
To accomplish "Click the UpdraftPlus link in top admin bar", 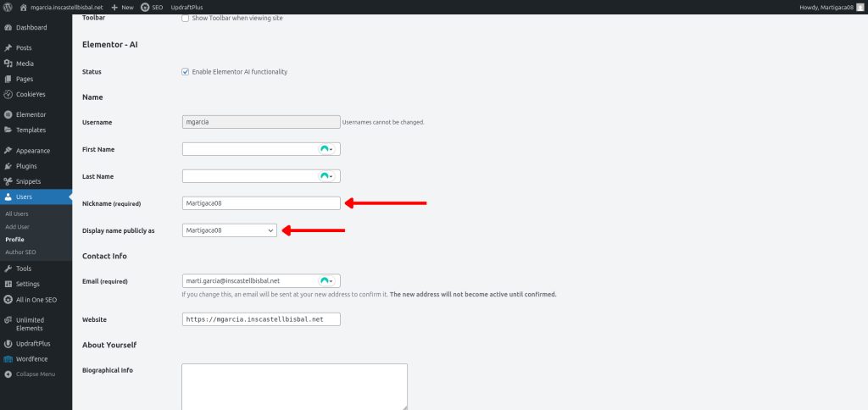I will point(187,7).
